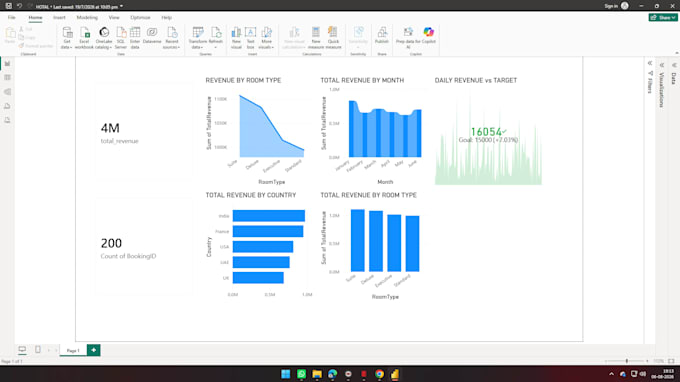The width and height of the screenshot is (680, 382).
Task: Open the File menu
Action: [12, 18]
